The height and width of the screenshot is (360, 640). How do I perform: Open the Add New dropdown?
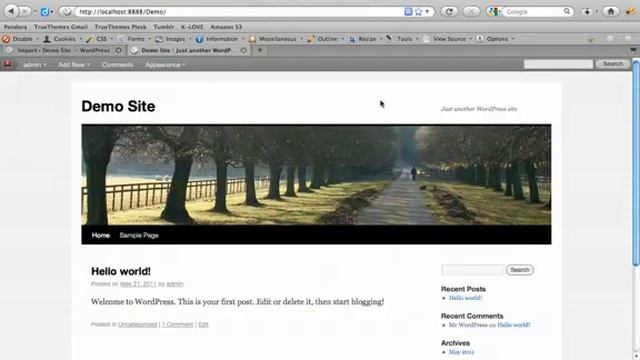click(74, 64)
